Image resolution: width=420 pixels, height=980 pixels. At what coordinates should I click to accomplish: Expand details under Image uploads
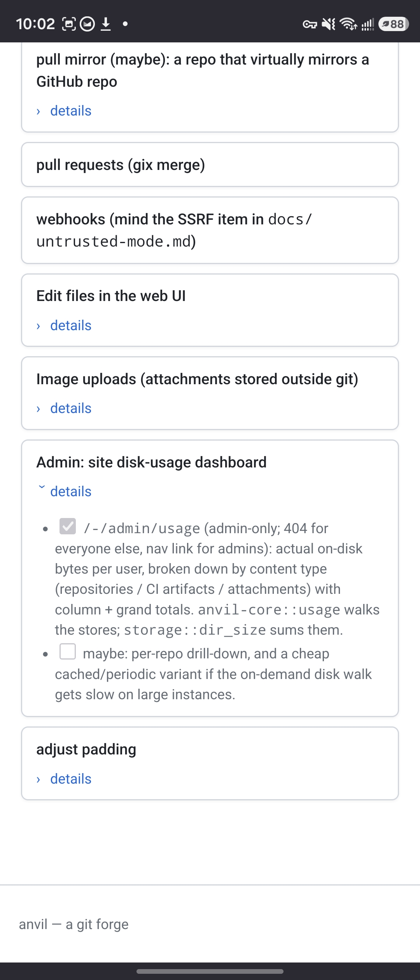point(64,408)
